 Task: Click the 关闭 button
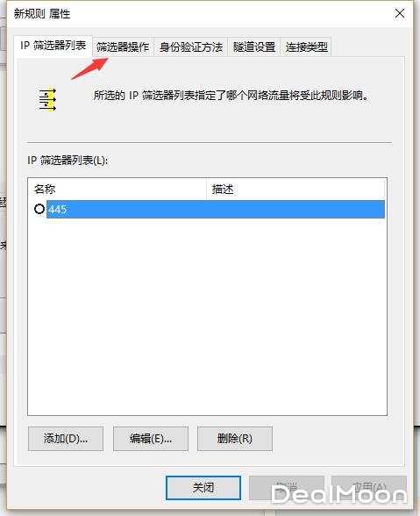tap(203, 487)
